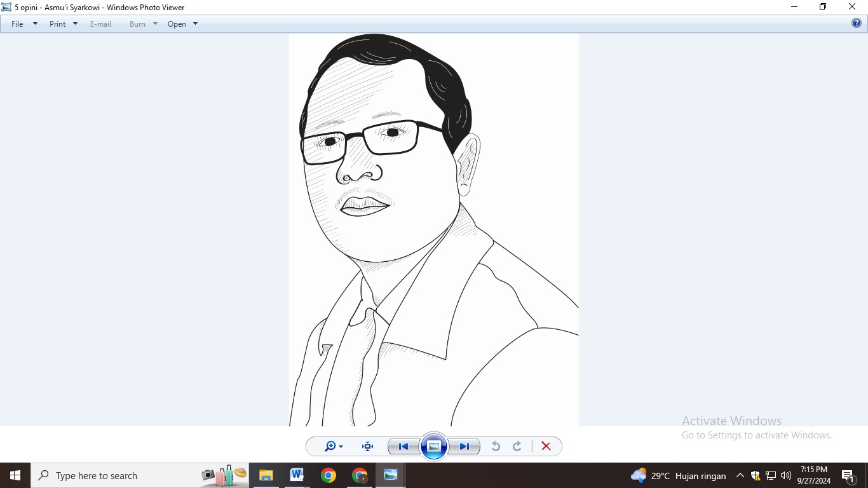Rotate the image counterclockwise
Viewport: 868px width, 488px height.
pos(496,447)
